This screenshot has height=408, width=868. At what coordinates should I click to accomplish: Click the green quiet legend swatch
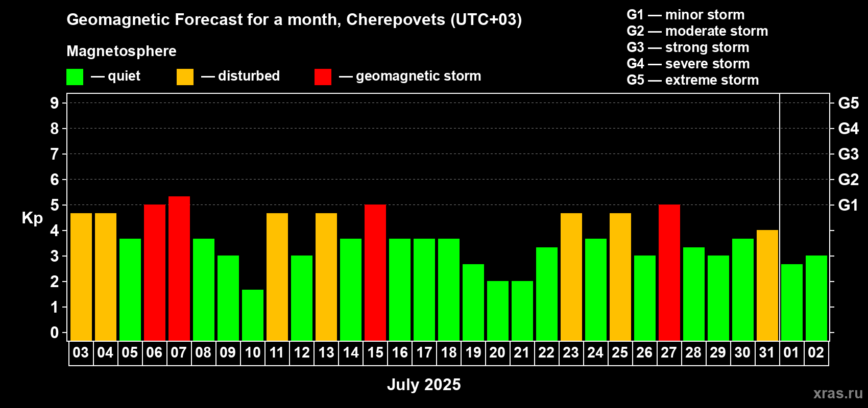(75, 77)
